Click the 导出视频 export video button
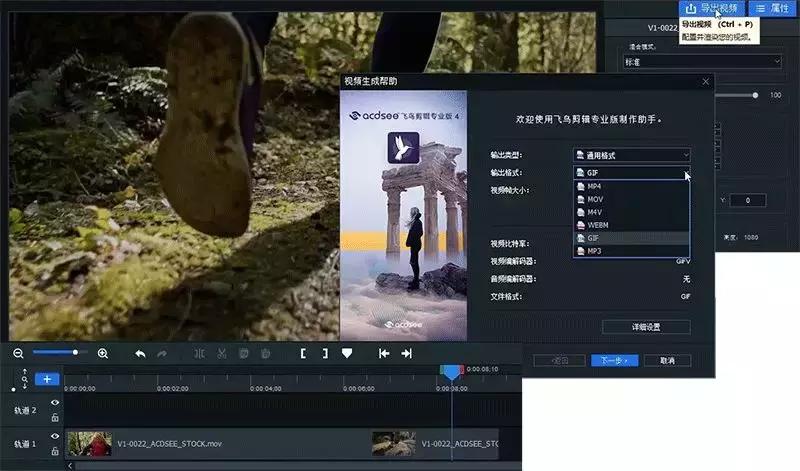The image size is (800, 471). [x=712, y=8]
